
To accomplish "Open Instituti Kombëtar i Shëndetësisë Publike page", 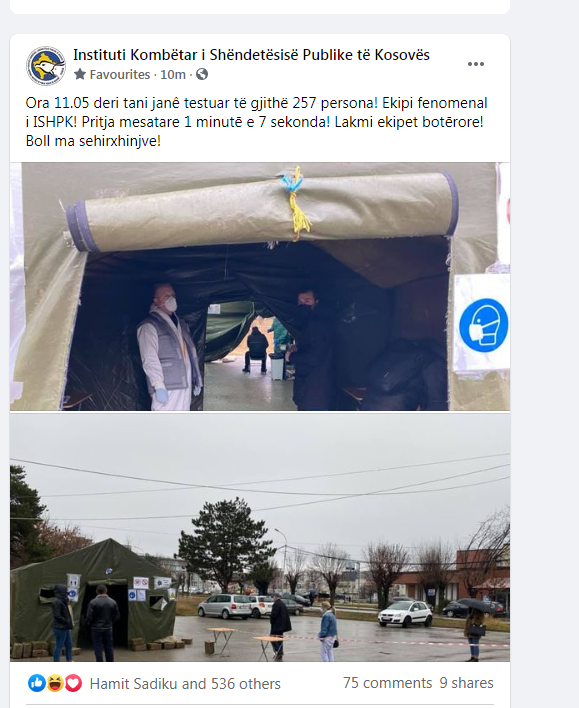I will point(251,55).
